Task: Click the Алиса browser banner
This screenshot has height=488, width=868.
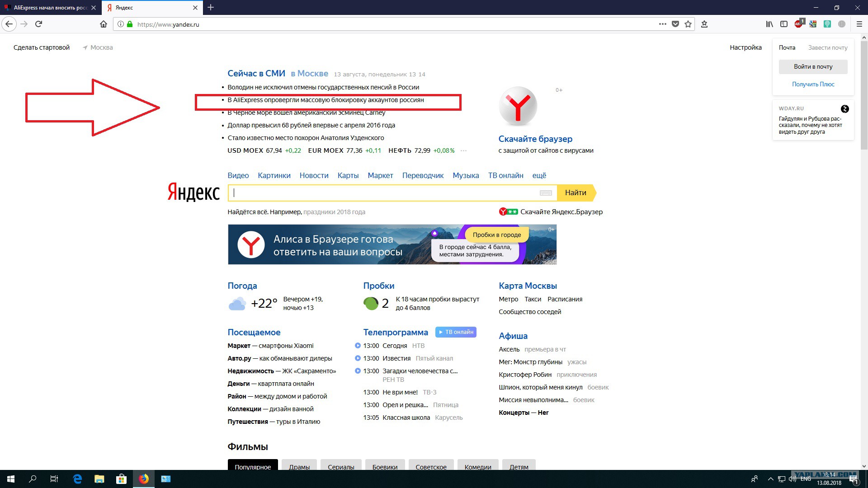Action: (392, 244)
